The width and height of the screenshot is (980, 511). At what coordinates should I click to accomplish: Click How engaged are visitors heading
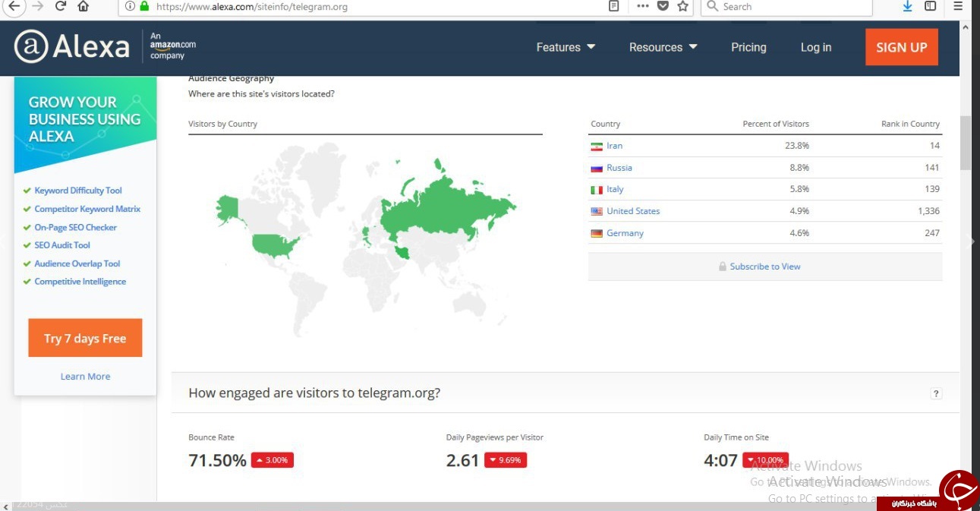[x=314, y=393]
